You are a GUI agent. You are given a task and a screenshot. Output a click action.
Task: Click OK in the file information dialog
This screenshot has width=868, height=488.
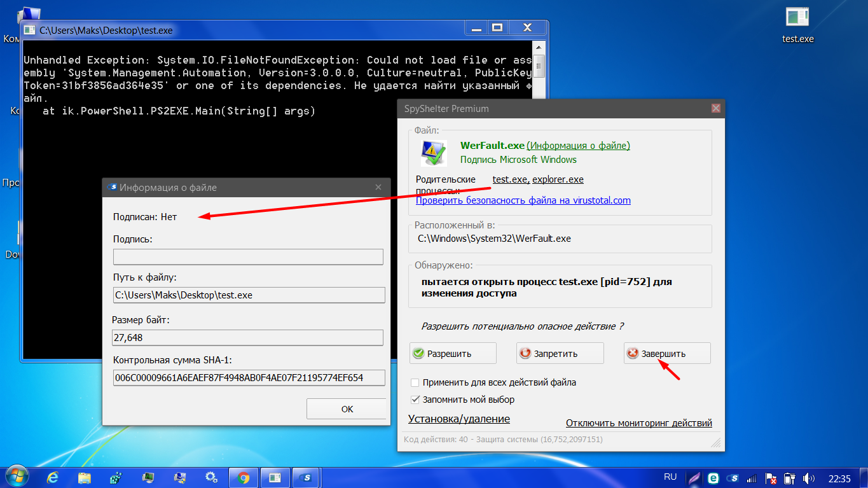347,409
